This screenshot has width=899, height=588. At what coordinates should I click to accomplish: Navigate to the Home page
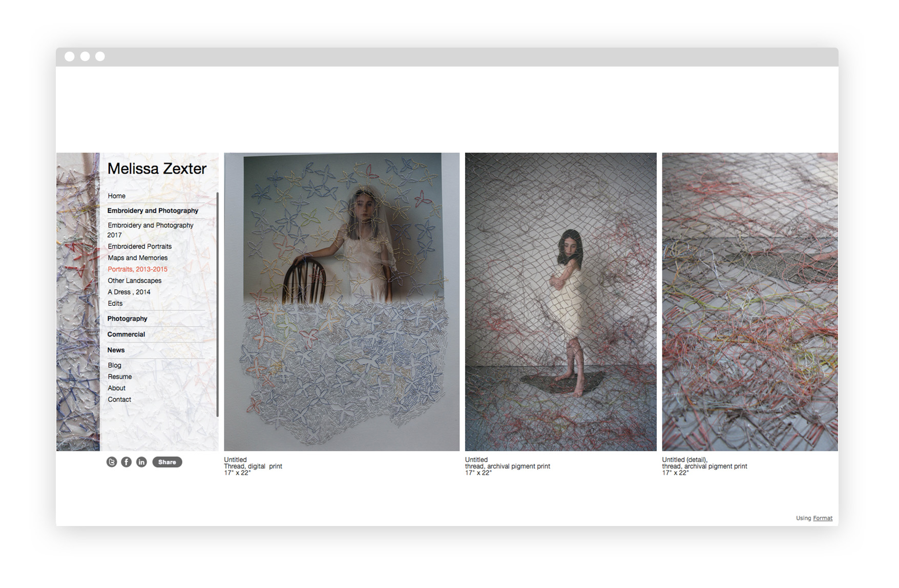pyautogui.click(x=116, y=196)
